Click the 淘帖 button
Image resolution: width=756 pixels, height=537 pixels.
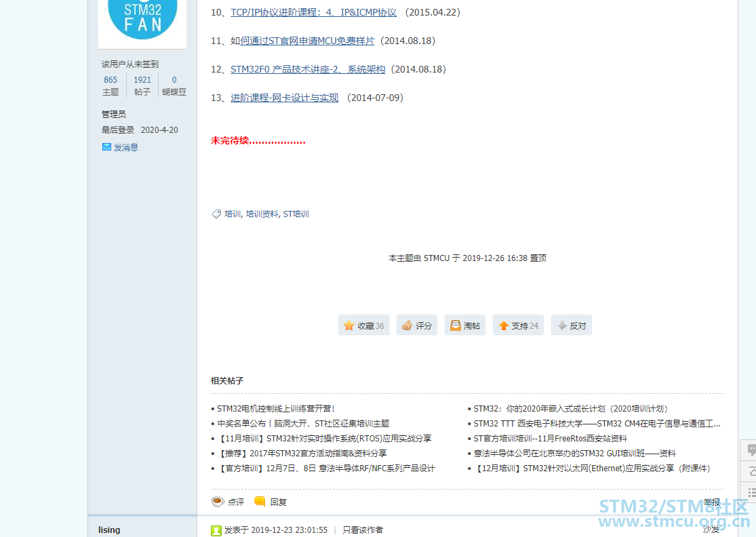point(465,325)
